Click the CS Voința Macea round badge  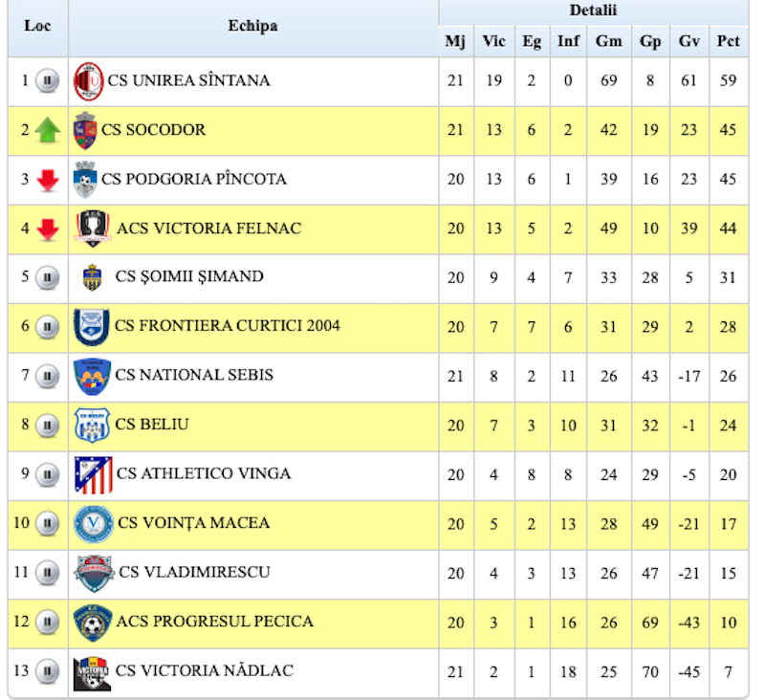(94, 524)
